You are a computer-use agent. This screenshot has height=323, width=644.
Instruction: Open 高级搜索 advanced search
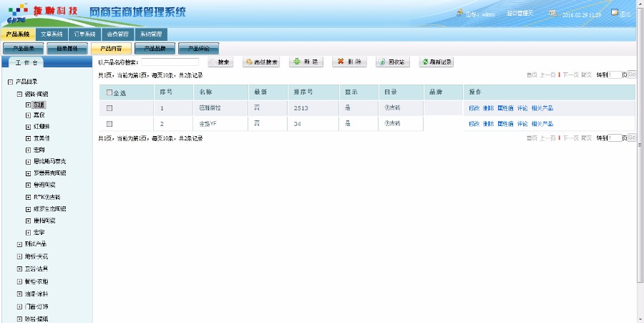click(261, 62)
